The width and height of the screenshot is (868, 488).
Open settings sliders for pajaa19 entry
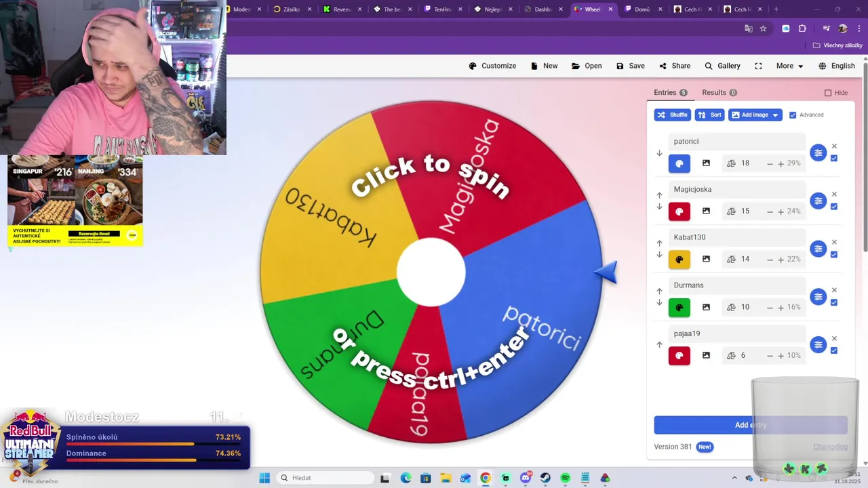tap(818, 345)
